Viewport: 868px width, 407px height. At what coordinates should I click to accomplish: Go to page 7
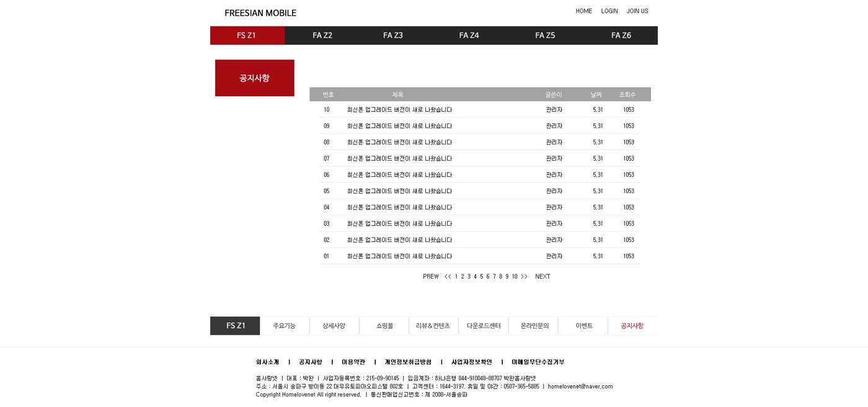pos(494,277)
